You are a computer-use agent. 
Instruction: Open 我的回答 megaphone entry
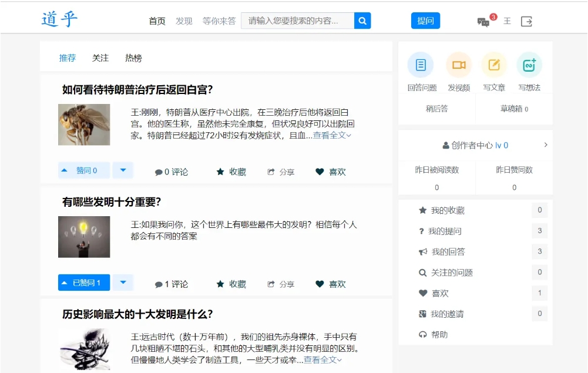442,251
